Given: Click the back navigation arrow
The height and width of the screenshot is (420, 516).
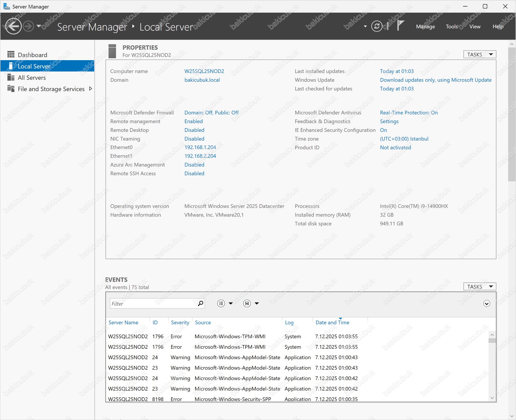Looking at the screenshot, I should (x=13, y=26).
